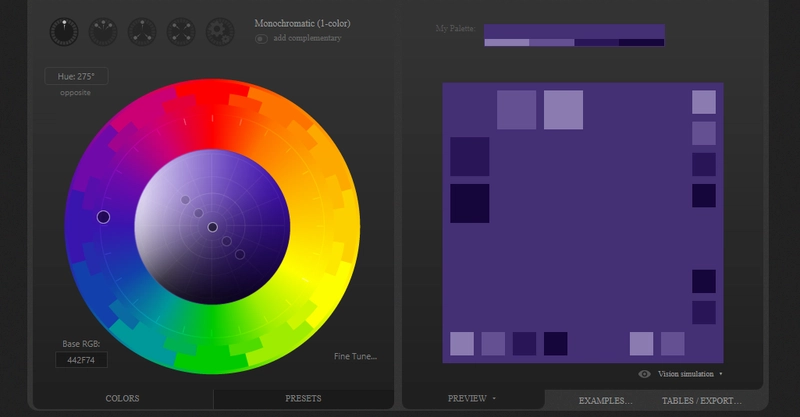
Task: Select the Monochromatic one-color scheme icon
Action: (63, 32)
